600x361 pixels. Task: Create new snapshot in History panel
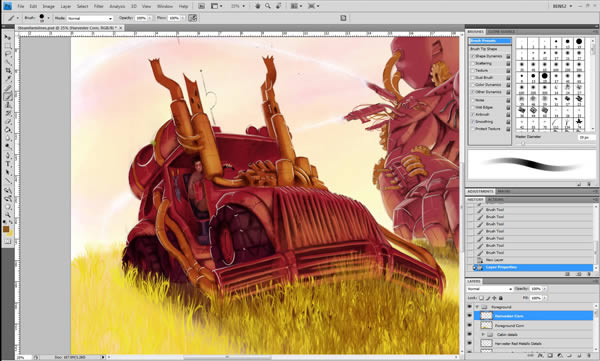tap(579, 274)
